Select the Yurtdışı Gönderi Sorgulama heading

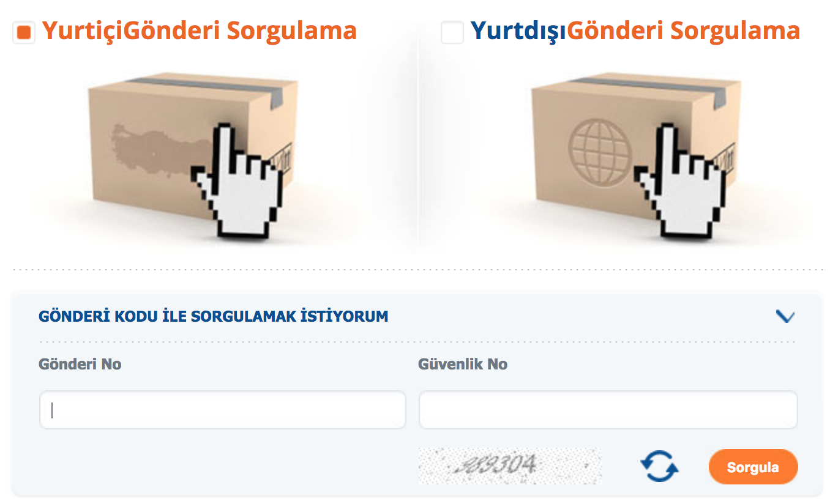[635, 31]
